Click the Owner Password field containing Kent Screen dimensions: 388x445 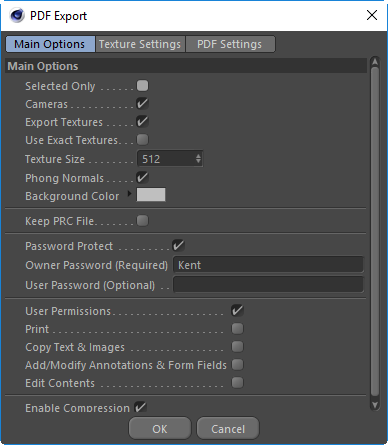(x=268, y=265)
